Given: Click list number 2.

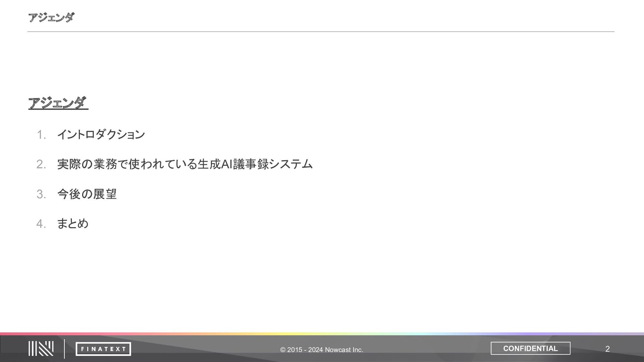Looking at the screenshot, I should (41, 165).
